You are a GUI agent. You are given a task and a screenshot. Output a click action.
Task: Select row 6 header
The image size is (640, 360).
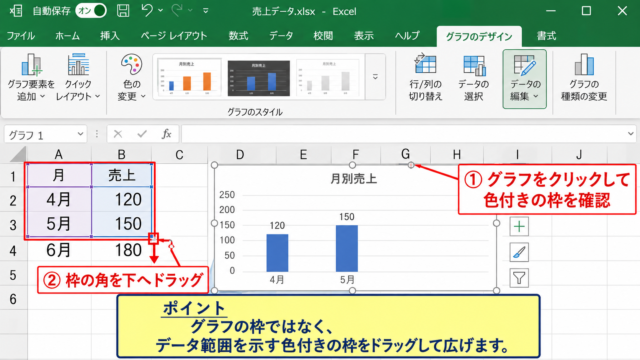[x=13, y=299]
